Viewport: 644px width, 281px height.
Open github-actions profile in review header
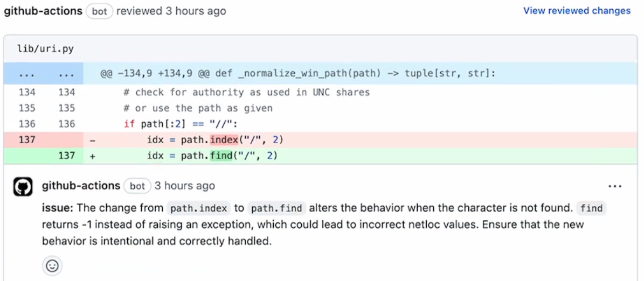[x=43, y=11]
